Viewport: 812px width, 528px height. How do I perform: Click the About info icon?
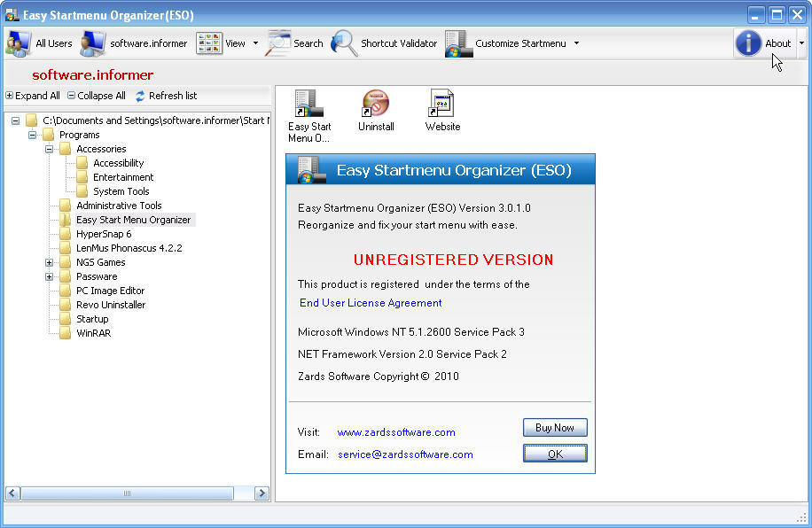(748, 43)
